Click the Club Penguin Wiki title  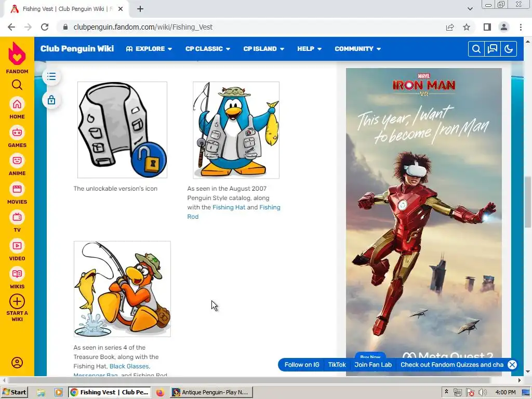(x=77, y=48)
